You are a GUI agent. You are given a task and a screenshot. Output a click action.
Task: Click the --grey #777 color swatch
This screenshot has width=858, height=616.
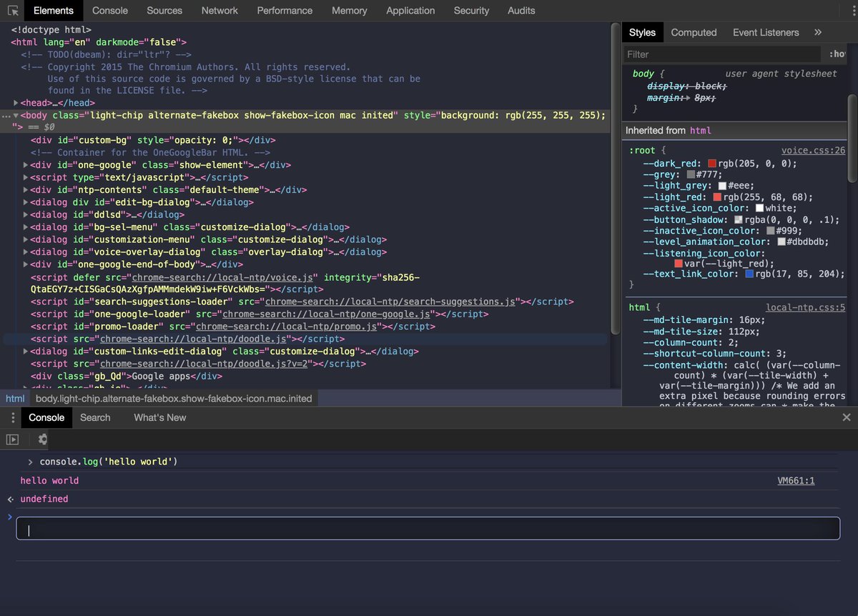691,174
